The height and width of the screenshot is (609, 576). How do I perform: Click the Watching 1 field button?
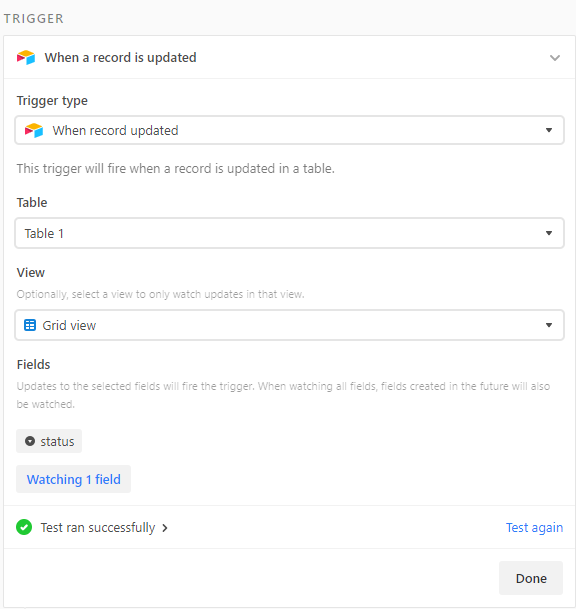coord(73,479)
